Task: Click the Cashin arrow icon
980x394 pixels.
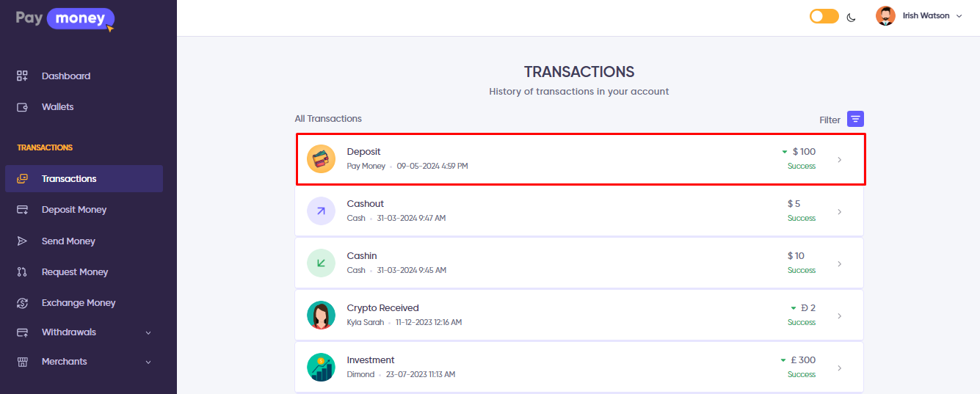Action: 321,263
